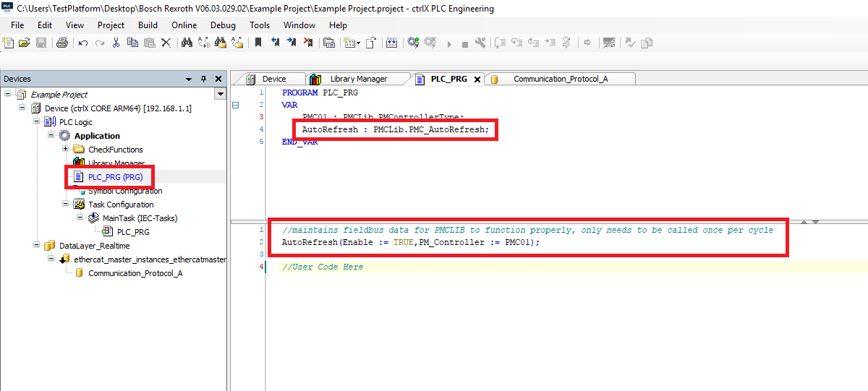Click the User Code Here comment line

[x=323, y=267]
